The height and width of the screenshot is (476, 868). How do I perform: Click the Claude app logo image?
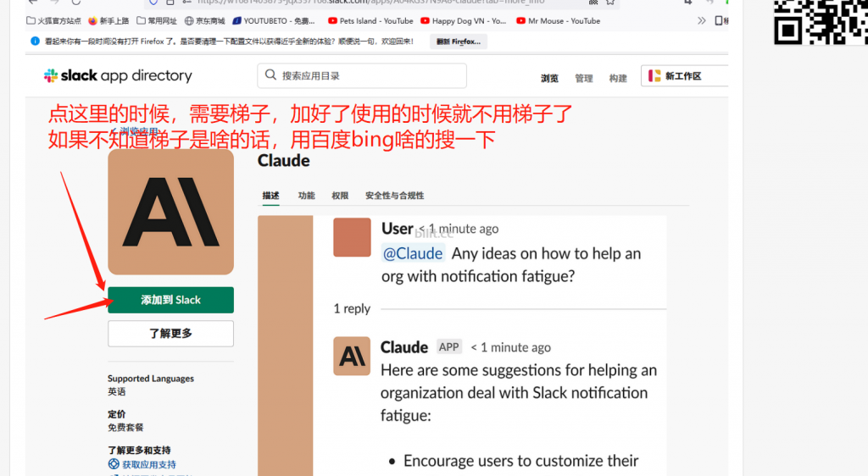tap(170, 212)
